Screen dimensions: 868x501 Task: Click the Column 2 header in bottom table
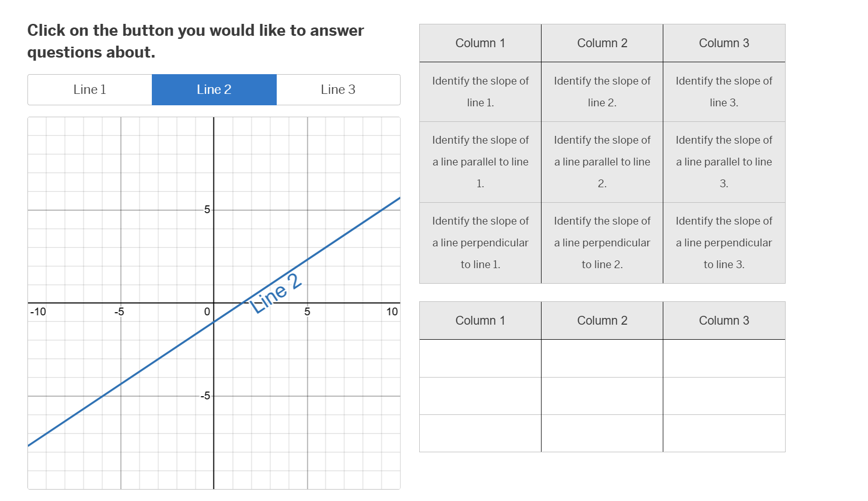coord(602,320)
